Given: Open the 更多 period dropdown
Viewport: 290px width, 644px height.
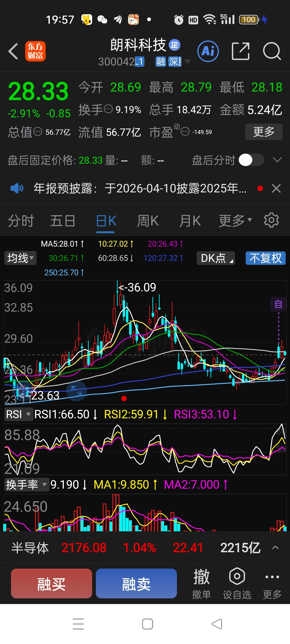Looking at the screenshot, I should coord(235,221).
